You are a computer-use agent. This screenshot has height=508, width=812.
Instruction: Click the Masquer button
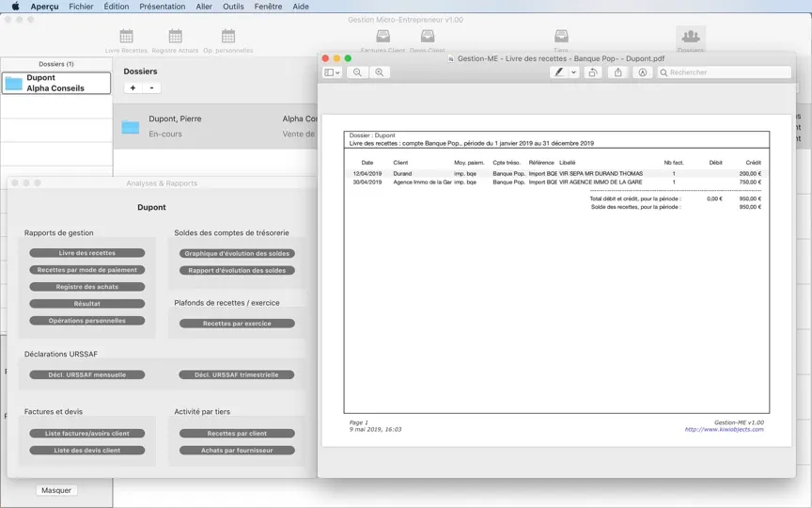[56, 490]
